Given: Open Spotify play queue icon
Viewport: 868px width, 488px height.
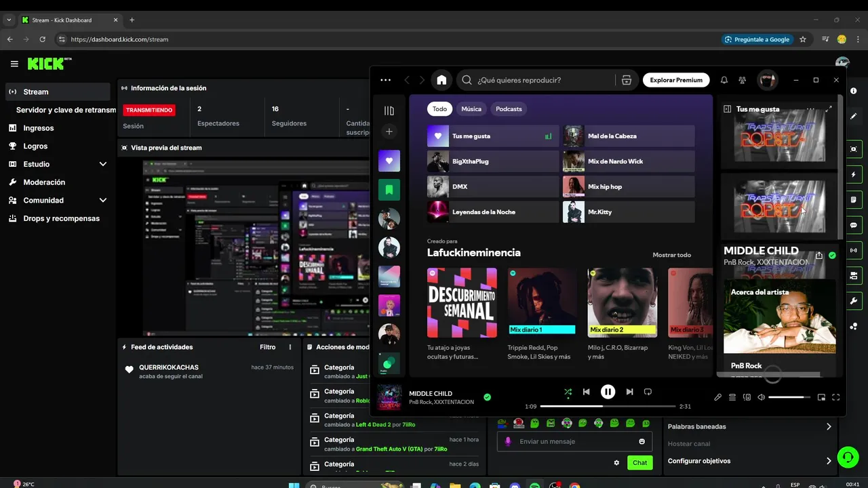Looking at the screenshot, I should click(732, 397).
